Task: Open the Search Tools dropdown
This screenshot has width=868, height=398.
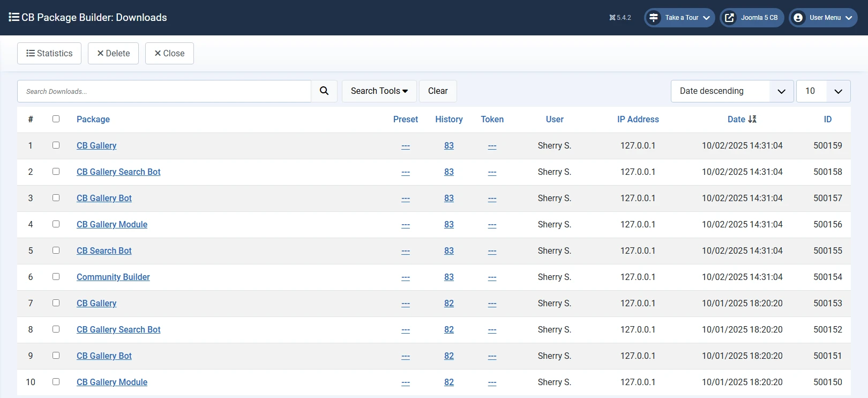Action: [x=379, y=91]
